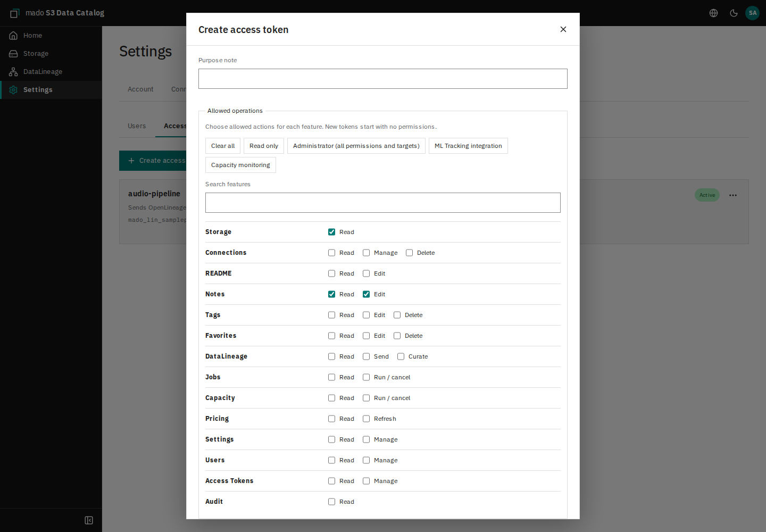The width and height of the screenshot is (766, 532).
Task: Check Favorites Read checkbox
Action: click(x=331, y=336)
